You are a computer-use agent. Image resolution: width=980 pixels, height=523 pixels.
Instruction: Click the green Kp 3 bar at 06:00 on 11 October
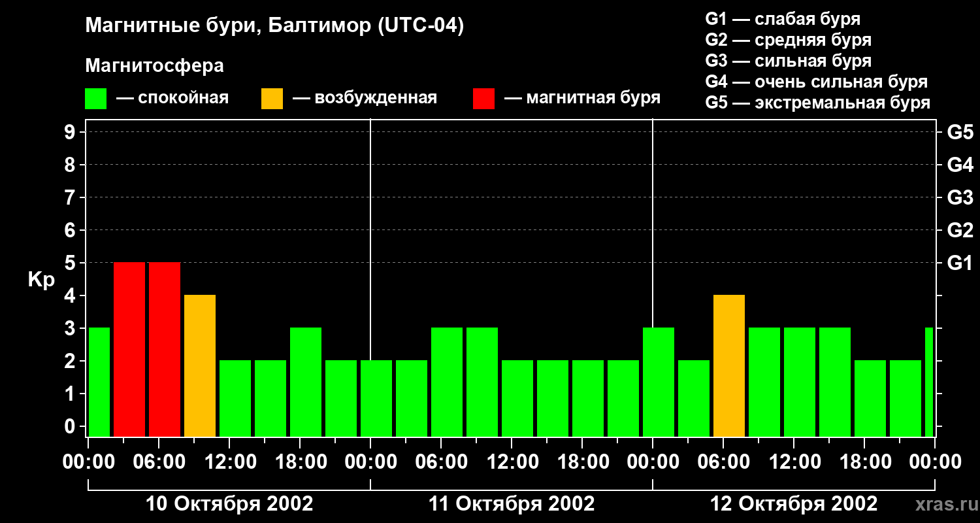447,382
